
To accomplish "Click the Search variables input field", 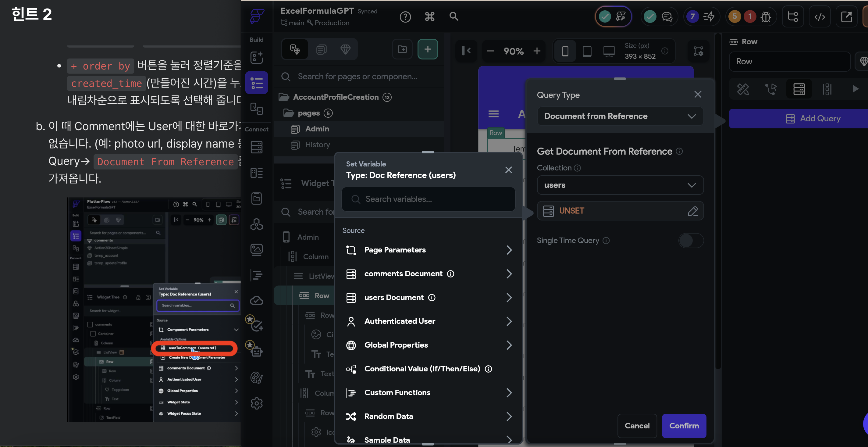I will [428, 199].
